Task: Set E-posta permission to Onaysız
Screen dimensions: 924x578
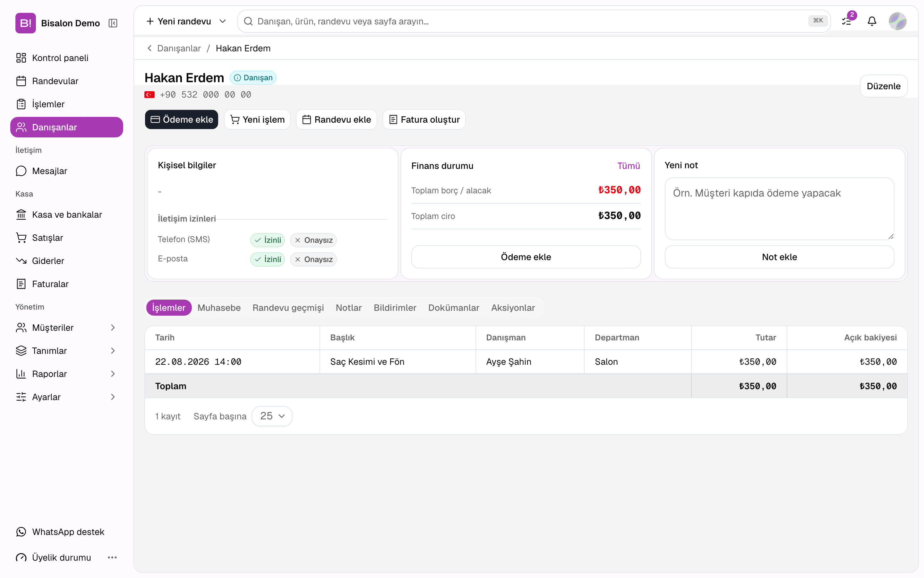Action: coord(313,259)
